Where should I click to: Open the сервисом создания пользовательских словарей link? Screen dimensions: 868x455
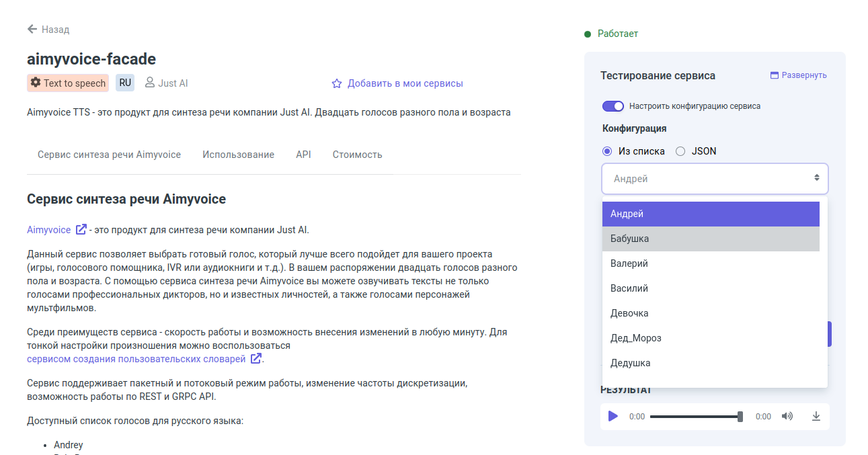click(x=136, y=359)
